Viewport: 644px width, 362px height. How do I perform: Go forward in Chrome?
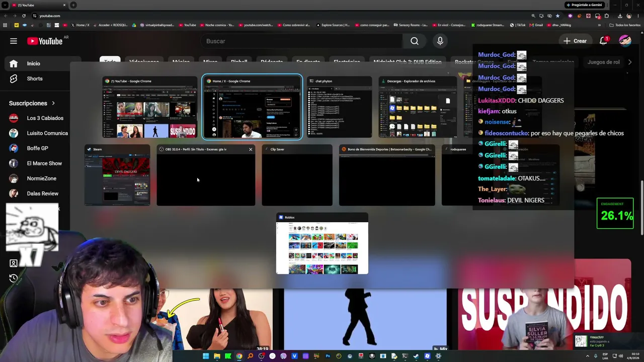(15, 16)
